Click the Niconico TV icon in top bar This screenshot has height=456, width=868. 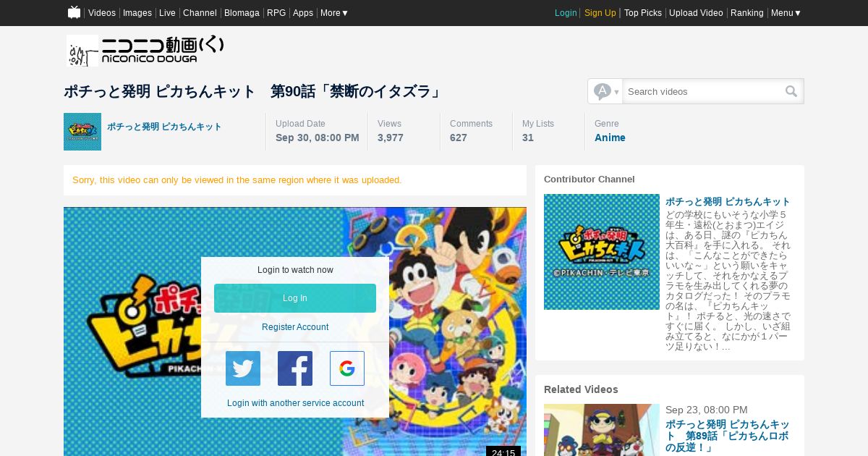pyautogui.click(x=74, y=12)
